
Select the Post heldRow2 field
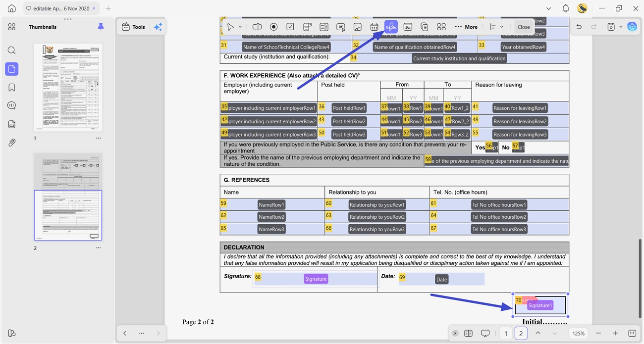(349, 121)
